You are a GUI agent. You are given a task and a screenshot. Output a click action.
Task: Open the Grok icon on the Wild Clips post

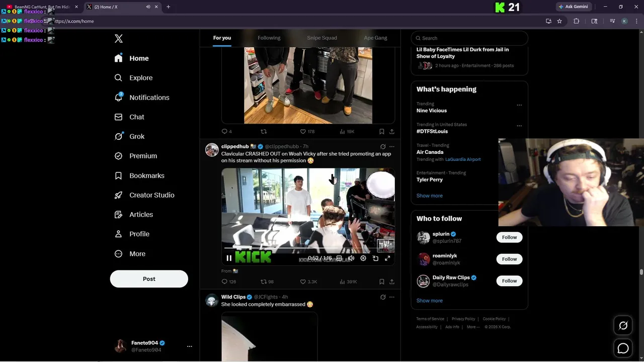(383, 297)
